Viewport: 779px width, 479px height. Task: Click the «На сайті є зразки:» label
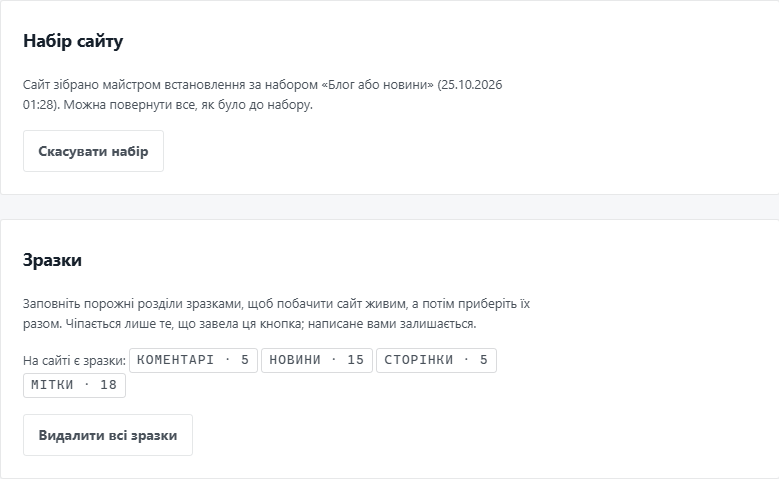tap(75, 361)
